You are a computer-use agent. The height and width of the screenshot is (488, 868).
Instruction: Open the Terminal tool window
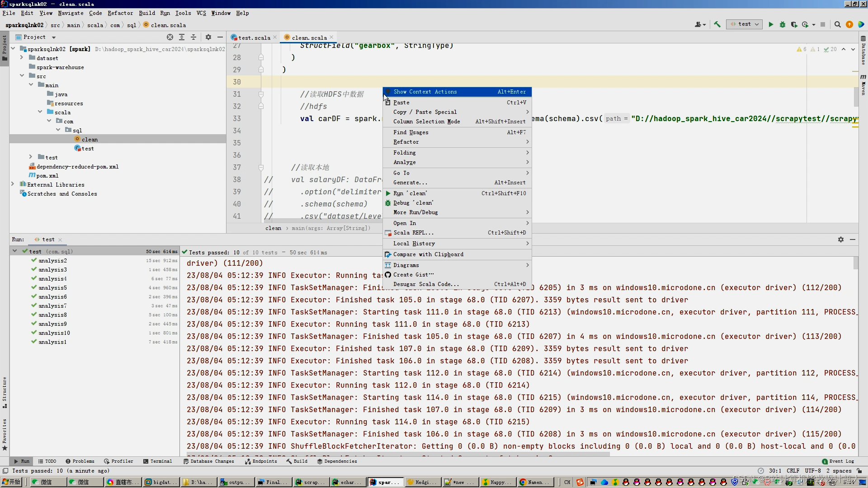157,461
